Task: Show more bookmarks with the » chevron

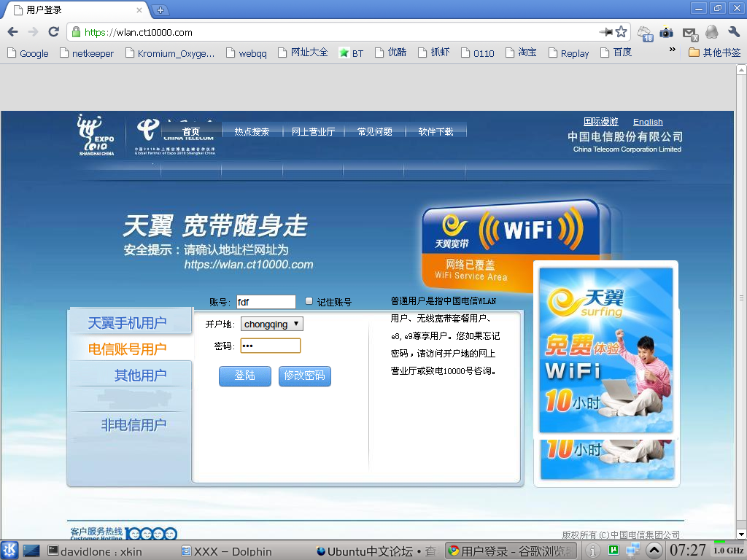Action: pos(672,49)
